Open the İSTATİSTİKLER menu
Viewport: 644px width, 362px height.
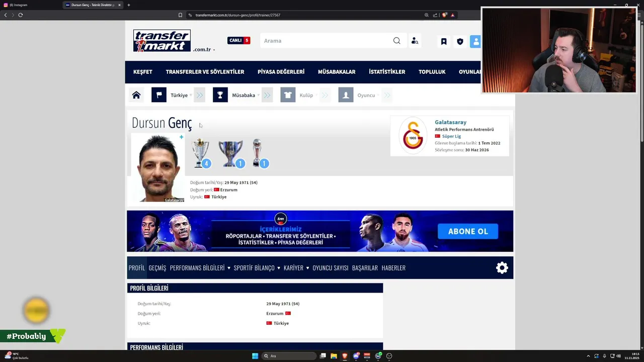point(387,72)
